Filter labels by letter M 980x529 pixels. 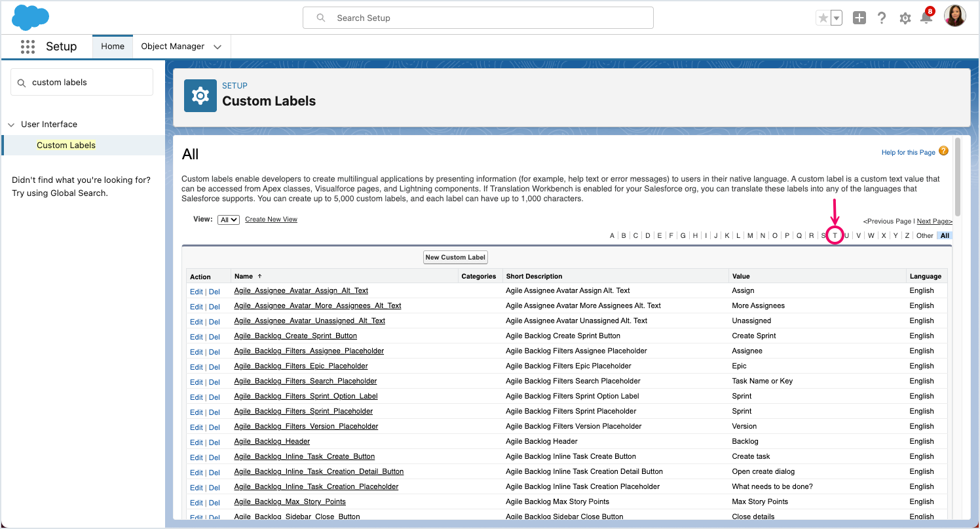750,235
